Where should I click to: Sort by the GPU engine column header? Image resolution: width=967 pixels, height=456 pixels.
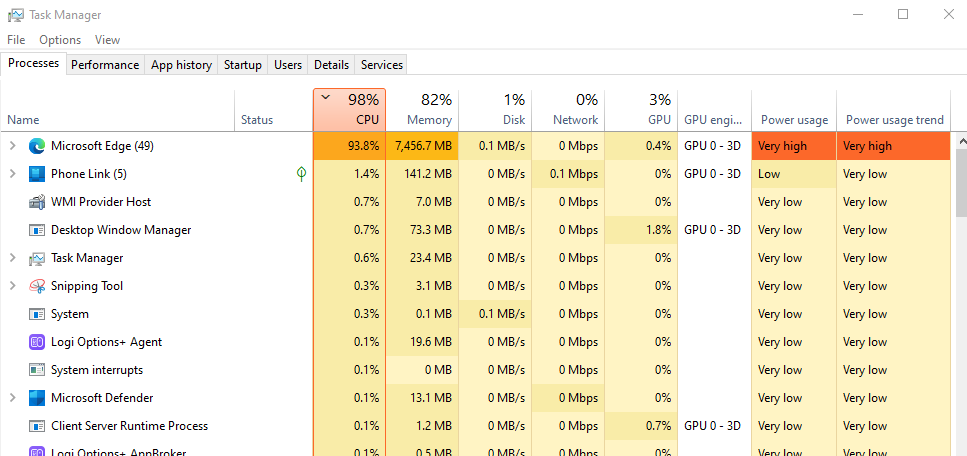point(715,110)
